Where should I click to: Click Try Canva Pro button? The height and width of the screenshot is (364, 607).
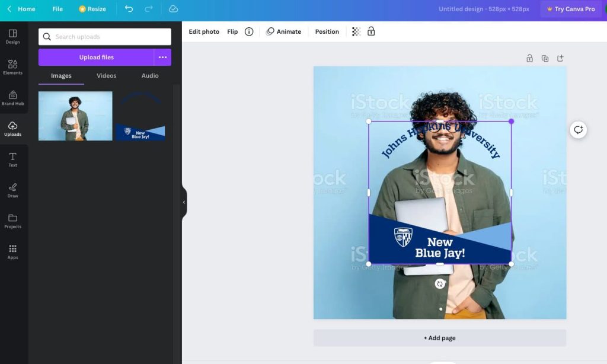coord(571,8)
